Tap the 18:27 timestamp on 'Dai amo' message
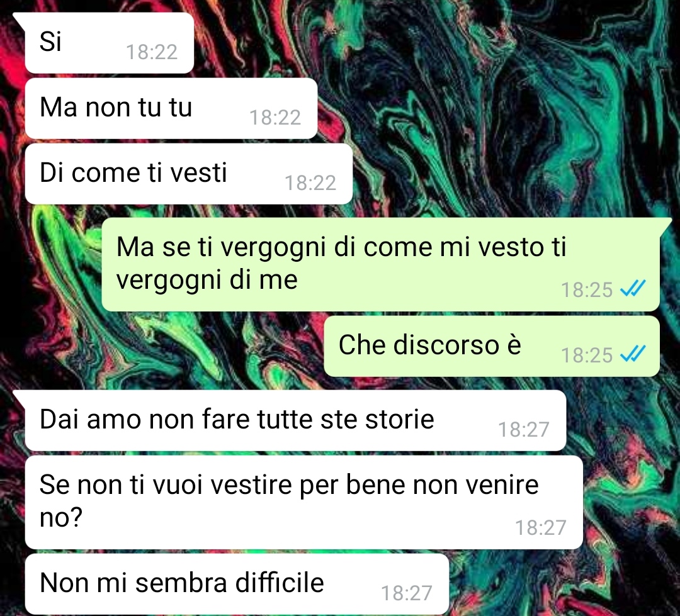The height and width of the screenshot is (616, 680). tap(523, 430)
